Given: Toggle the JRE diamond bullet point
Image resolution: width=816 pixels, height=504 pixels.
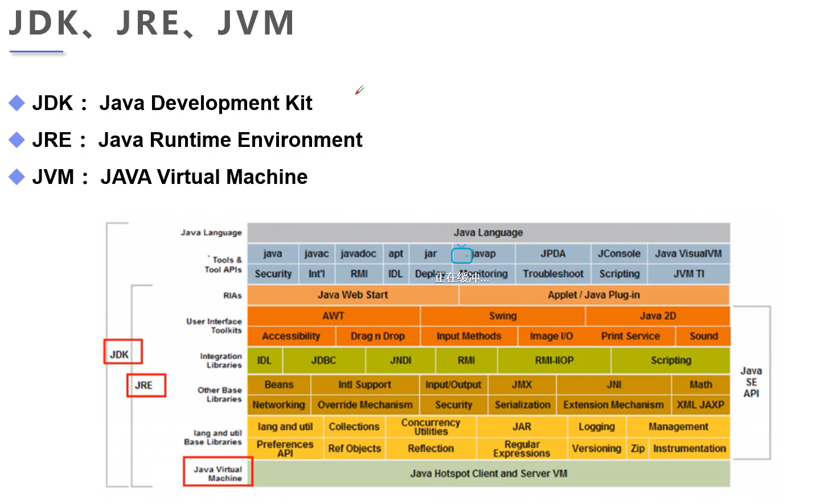Looking at the screenshot, I should coord(17,140).
